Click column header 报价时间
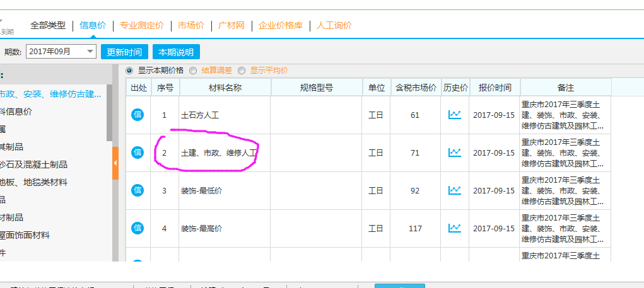This screenshot has width=644, height=288. pyautogui.click(x=495, y=88)
